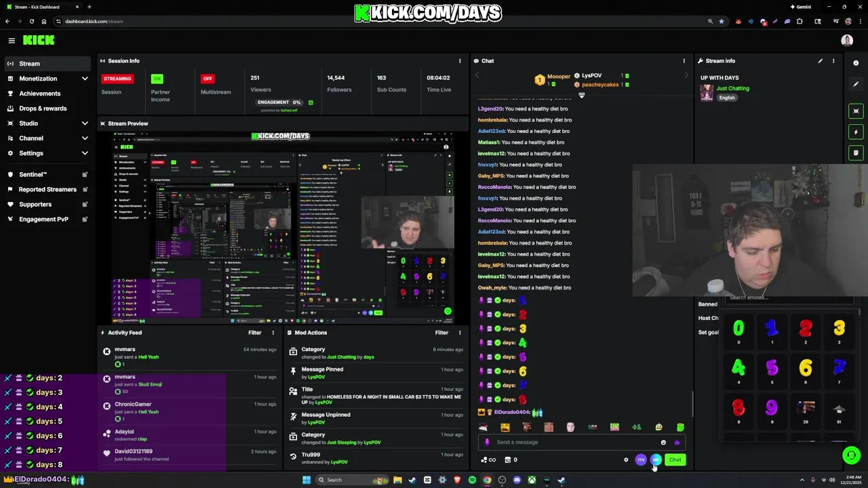The height and width of the screenshot is (488, 868).
Task: Click the Windows Start button
Action: click(x=307, y=480)
